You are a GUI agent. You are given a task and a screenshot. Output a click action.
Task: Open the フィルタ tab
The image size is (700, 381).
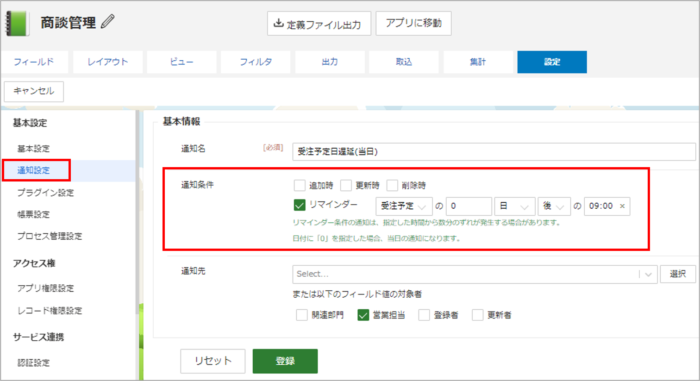pyautogui.click(x=255, y=62)
